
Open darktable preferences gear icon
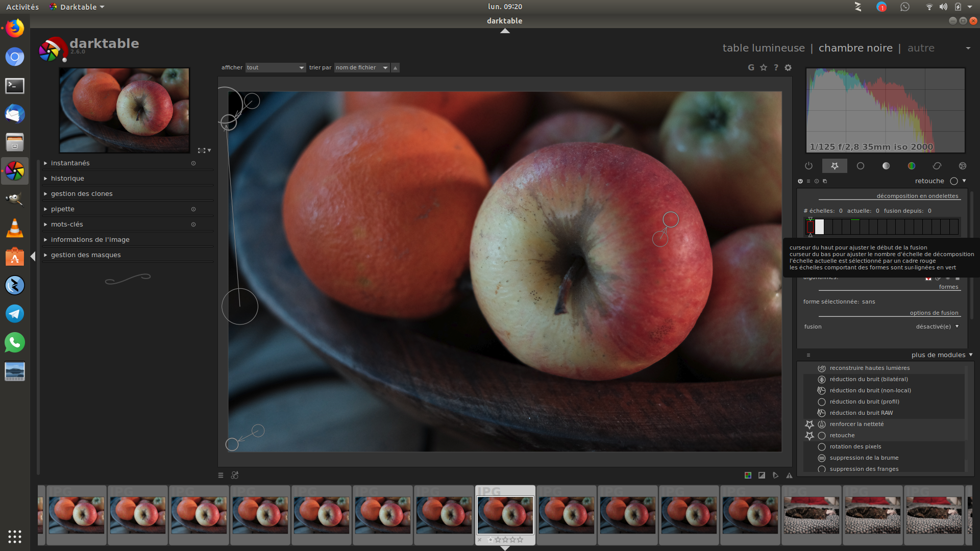(788, 67)
